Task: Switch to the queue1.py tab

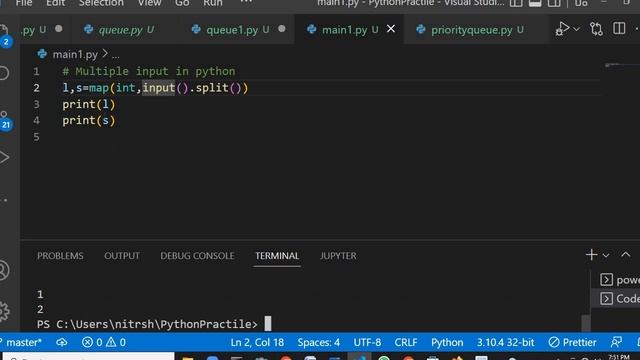Action: 231,29
